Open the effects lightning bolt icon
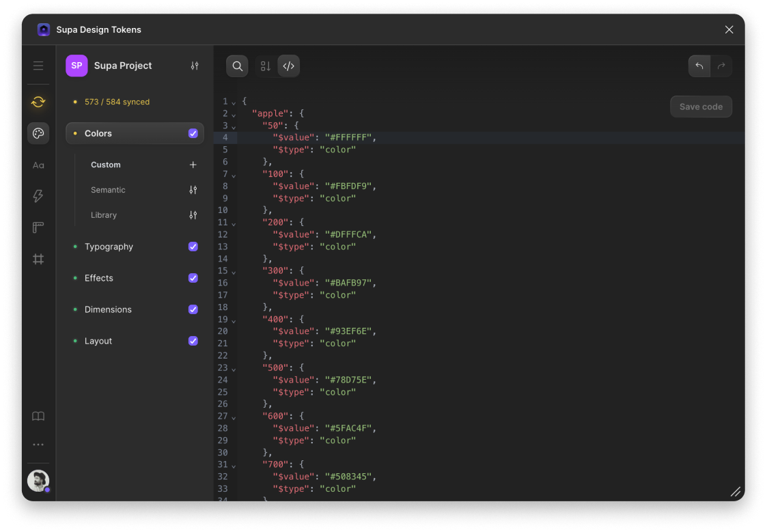767x532 pixels. pos(38,196)
